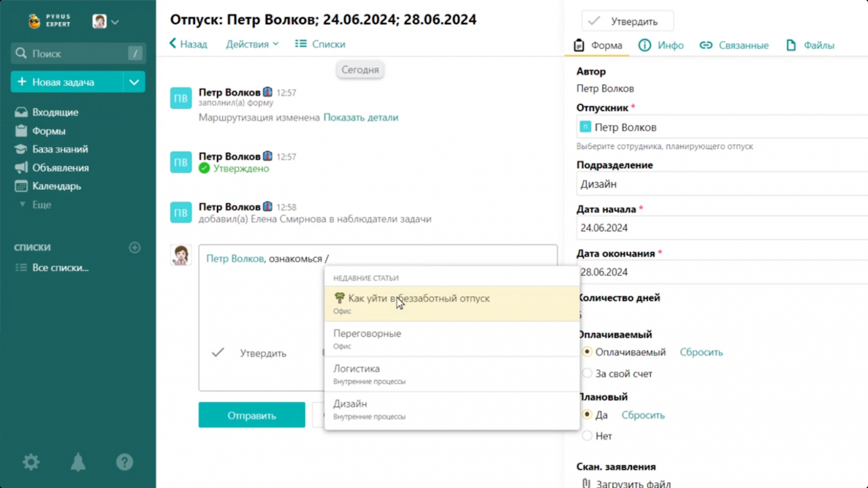Click the Отправить button

pyautogui.click(x=251, y=415)
